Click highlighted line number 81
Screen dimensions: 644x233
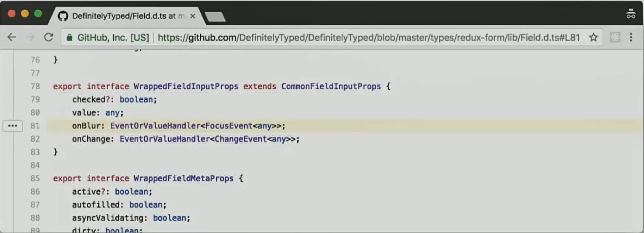point(35,126)
